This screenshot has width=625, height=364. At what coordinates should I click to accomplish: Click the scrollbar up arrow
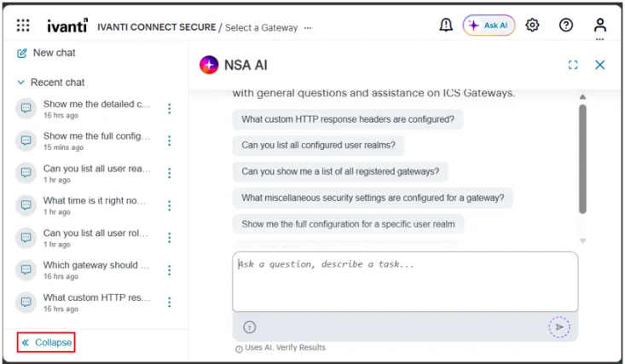tap(582, 97)
